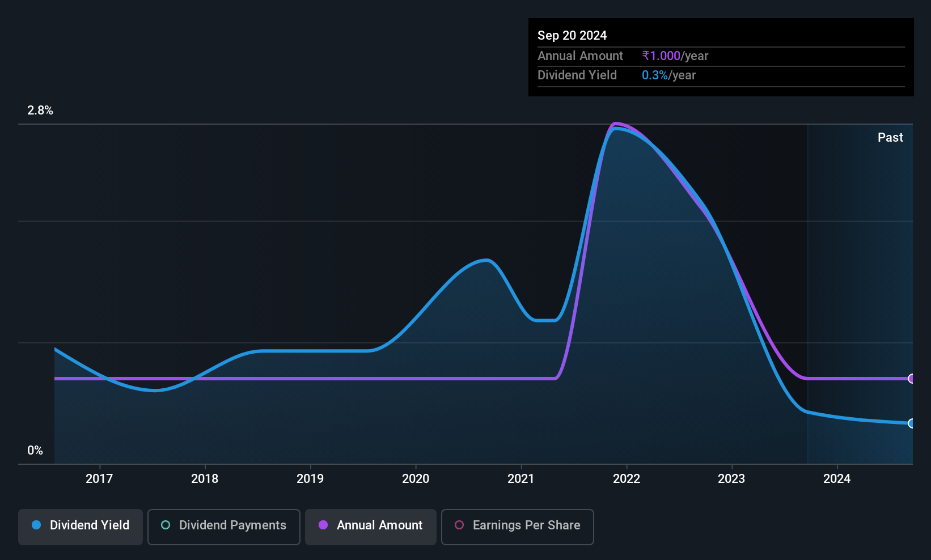Toggle the Dividend Yield legend button

click(81, 527)
